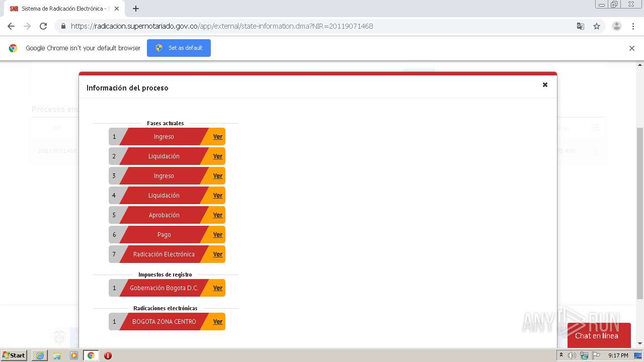
Task: Open Ver link for BOGOTA ZONA CENTRO
Action: tap(218, 322)
